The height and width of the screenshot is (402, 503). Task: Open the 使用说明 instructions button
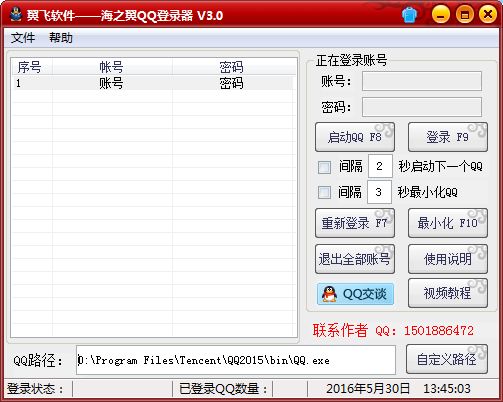pos(448,259)
